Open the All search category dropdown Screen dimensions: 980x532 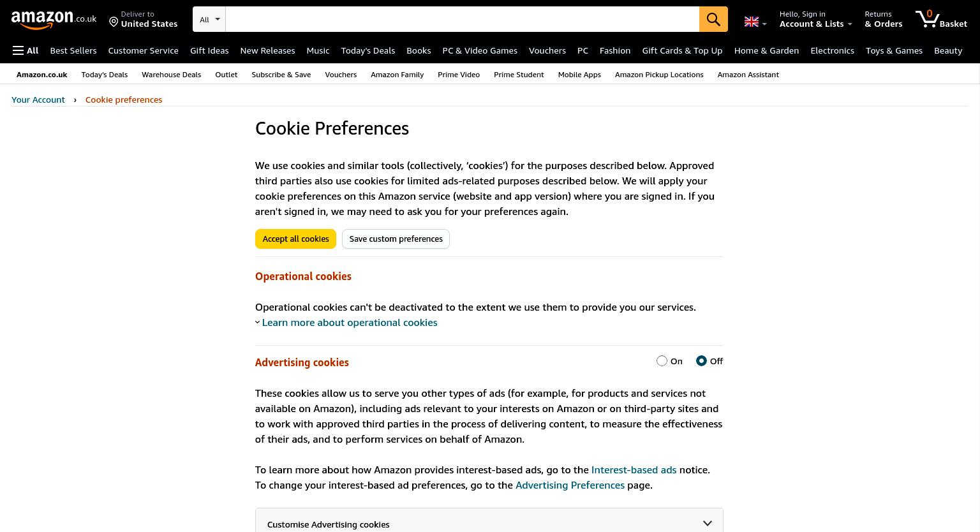pos(209,19)
